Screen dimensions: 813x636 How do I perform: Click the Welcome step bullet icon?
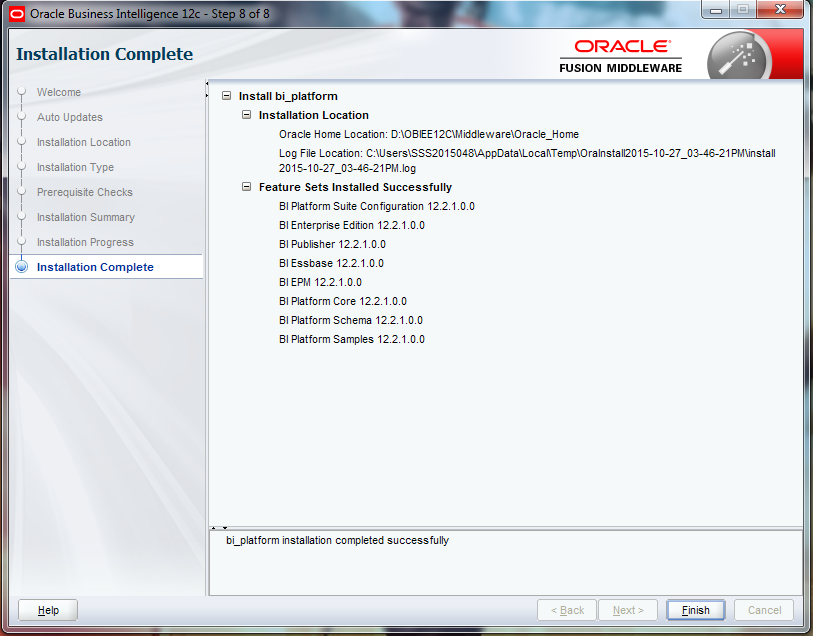(21, 92)
